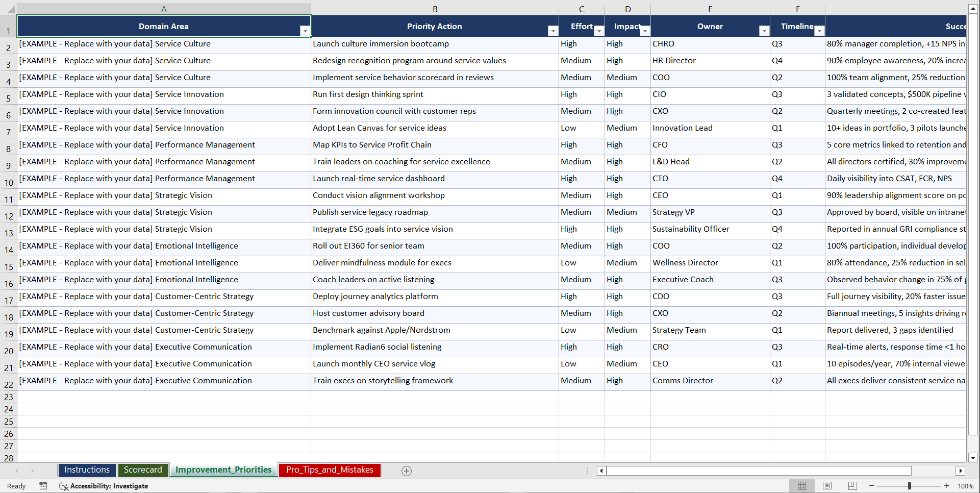Switch to the Scorecard sheet tab

pos(143,470)
